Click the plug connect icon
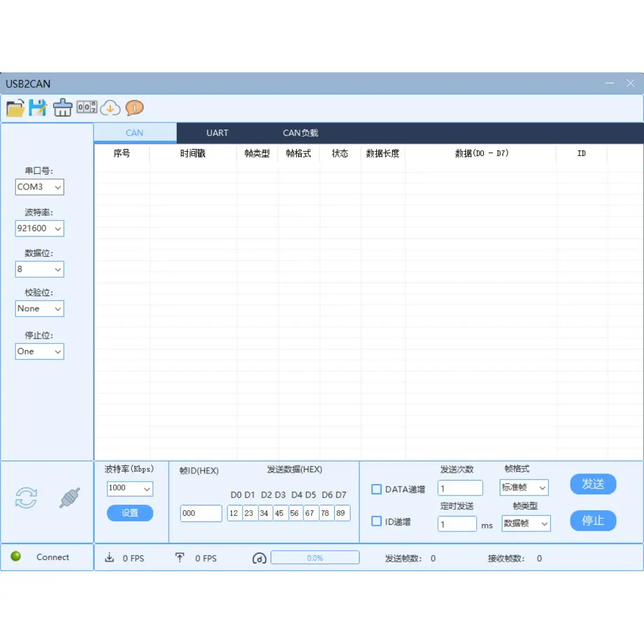 [x=70, y=498]
